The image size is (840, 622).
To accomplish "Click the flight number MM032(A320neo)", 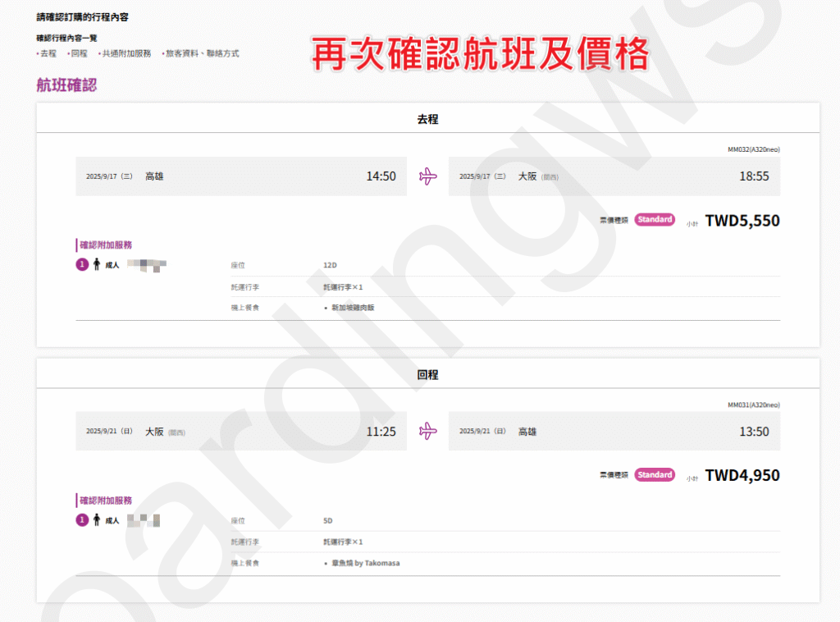I will 754,149.
